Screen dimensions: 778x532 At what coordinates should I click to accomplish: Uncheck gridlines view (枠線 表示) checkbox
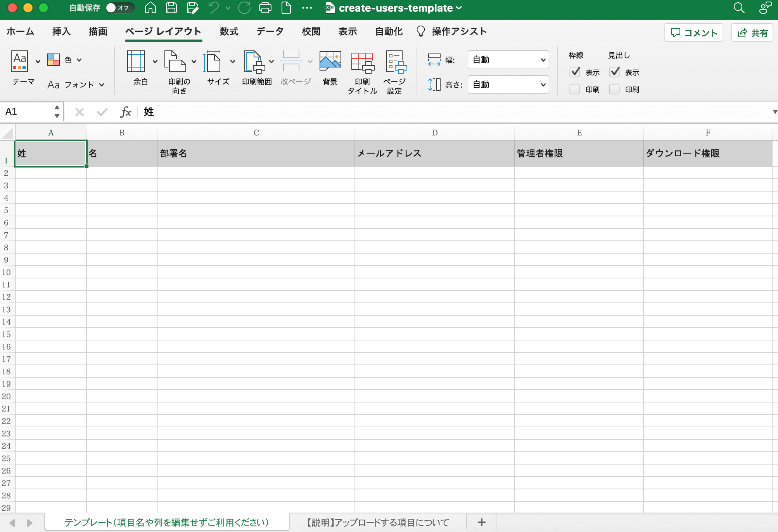point(575,72)
